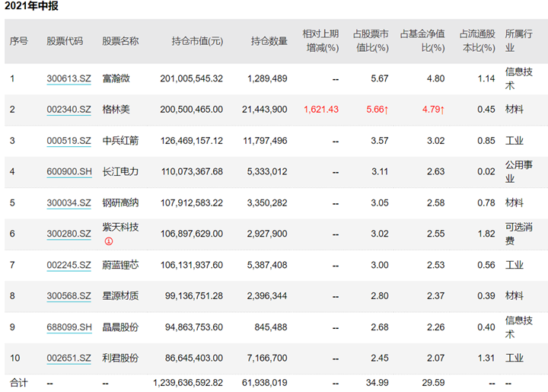Click the 合计 total row label
The width and height of the screenshot is (548, 392).
[18, 383]
